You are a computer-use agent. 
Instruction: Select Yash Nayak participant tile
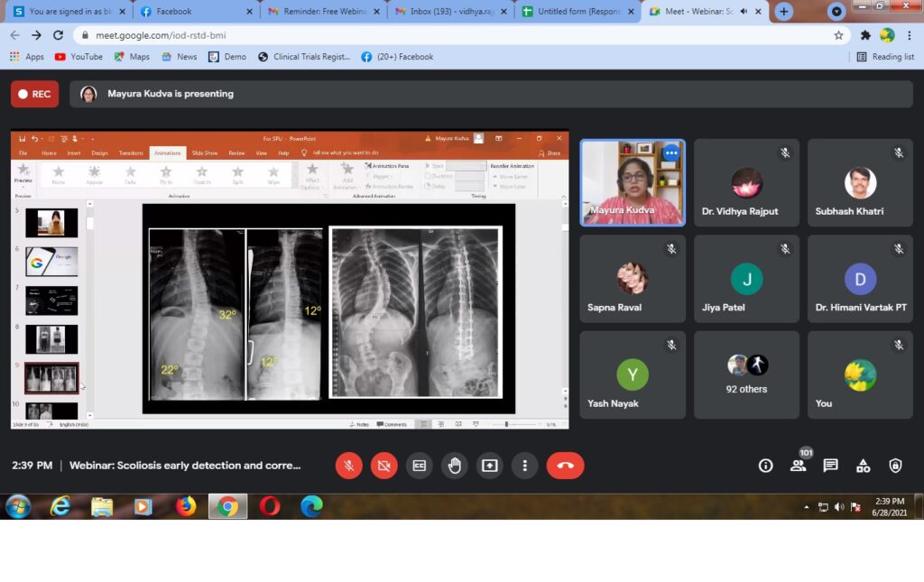tap(633, 374)
